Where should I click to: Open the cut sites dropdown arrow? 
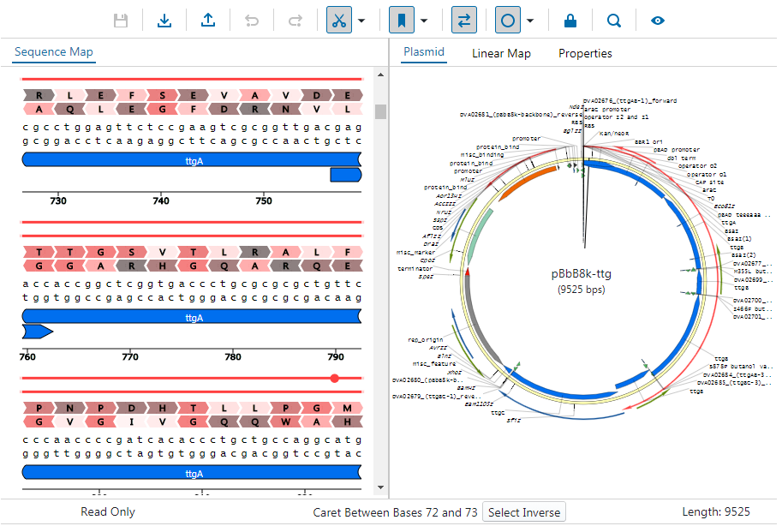[x=361, y=21]
